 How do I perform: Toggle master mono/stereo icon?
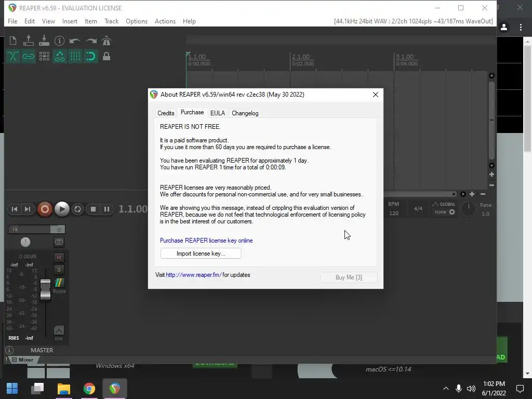pyautogui.click(x=59, y=242)
